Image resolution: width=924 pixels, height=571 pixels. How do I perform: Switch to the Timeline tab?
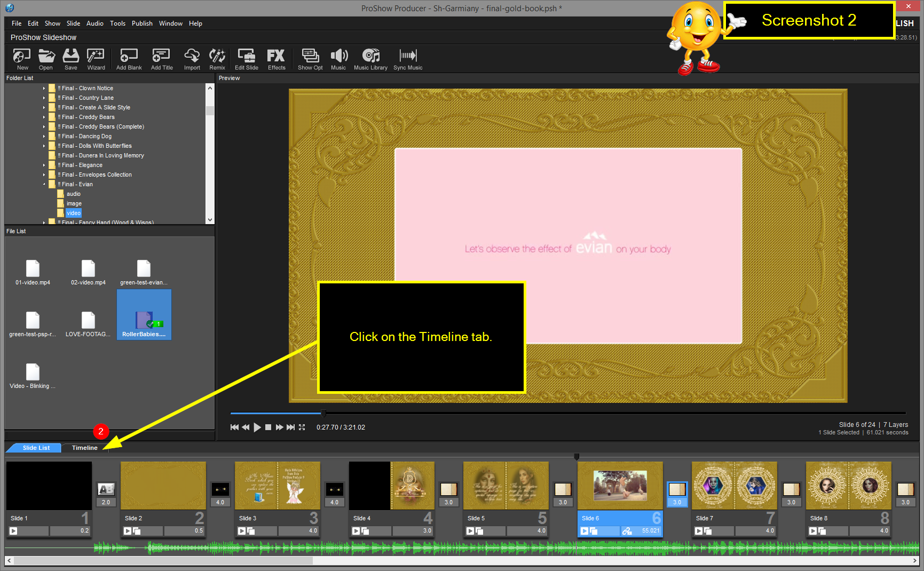click(x=84, y=448)
